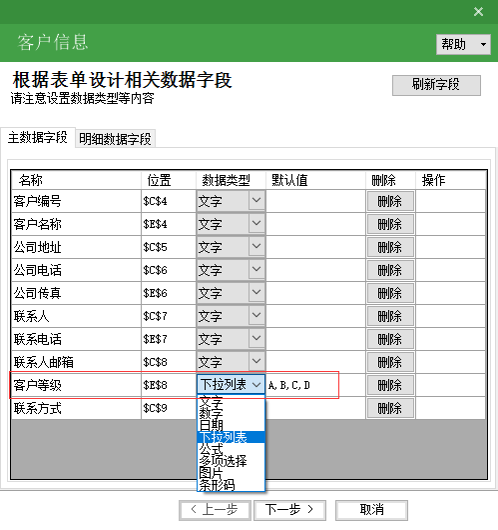498x530 pixels.
Task: Select 图片 option in type list
Action: (x=231, y=473)
